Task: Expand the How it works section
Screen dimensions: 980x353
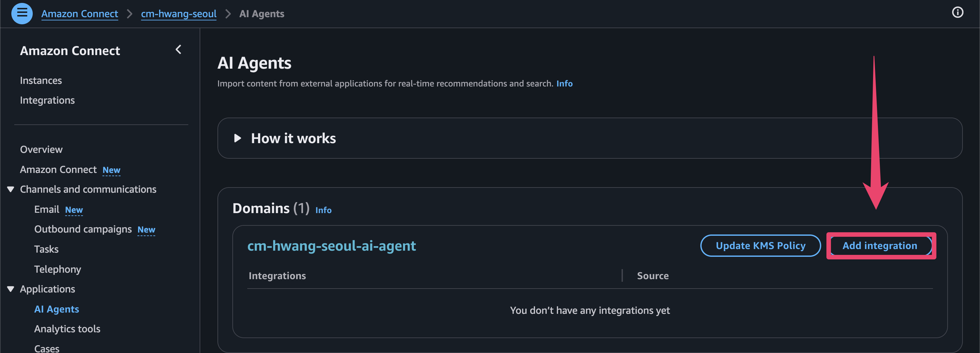Action: tap(238, 138)
